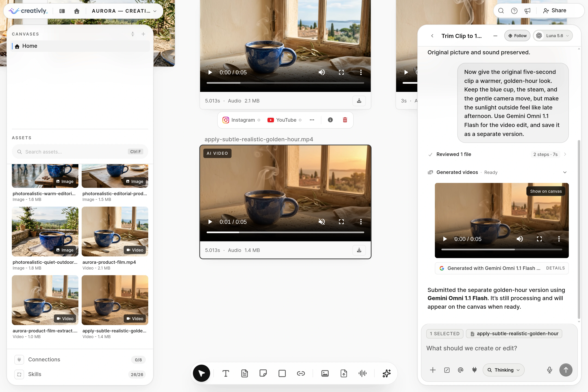Collapse the Generated videos section
This screenshot has width=588, height=392.
[x=565, y=172]
